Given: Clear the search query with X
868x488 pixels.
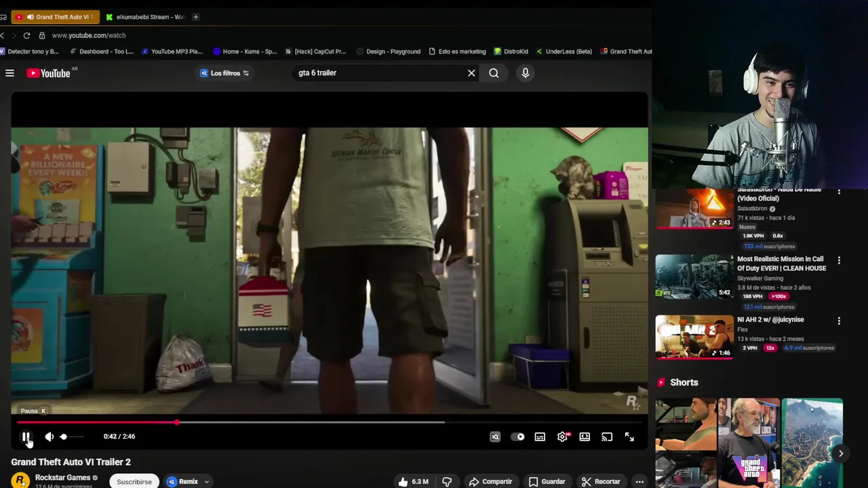Looking at the screenshot, I should tap(471, 73).
